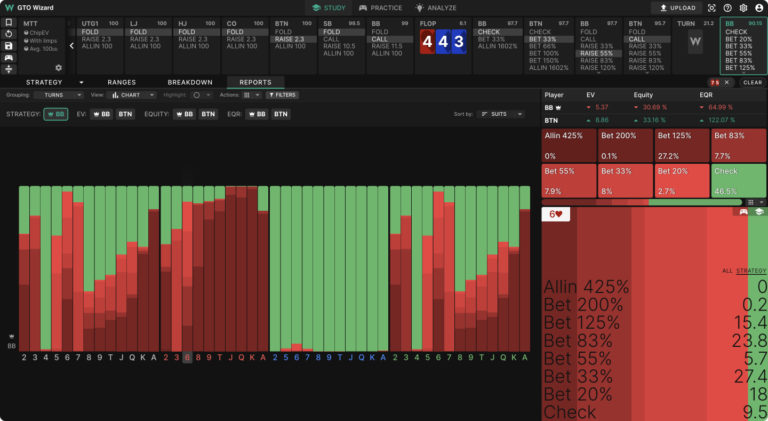768x421 pixels.
Task: Click the UPLOAD button
Action: [x=676, y=8]
